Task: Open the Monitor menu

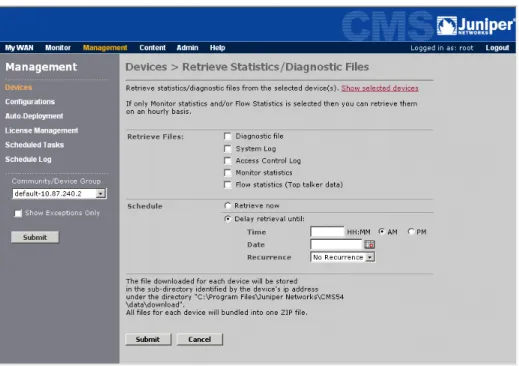Action: pos(58,48)
